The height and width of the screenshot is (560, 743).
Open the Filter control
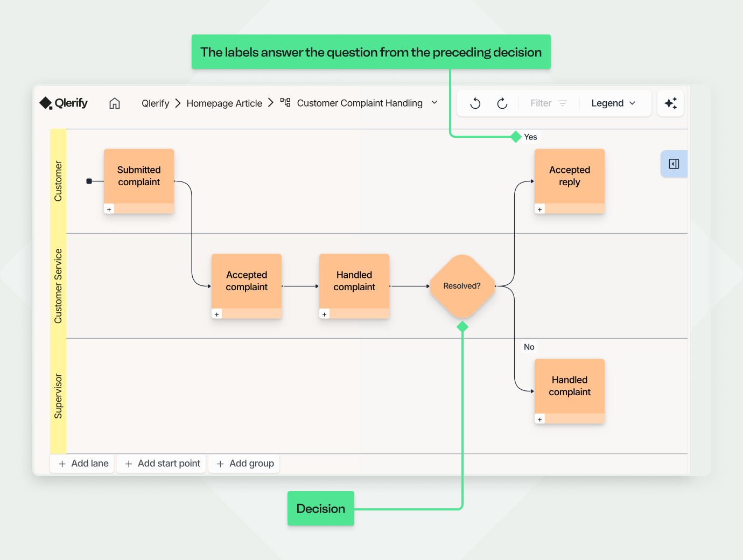click(549, 103)
